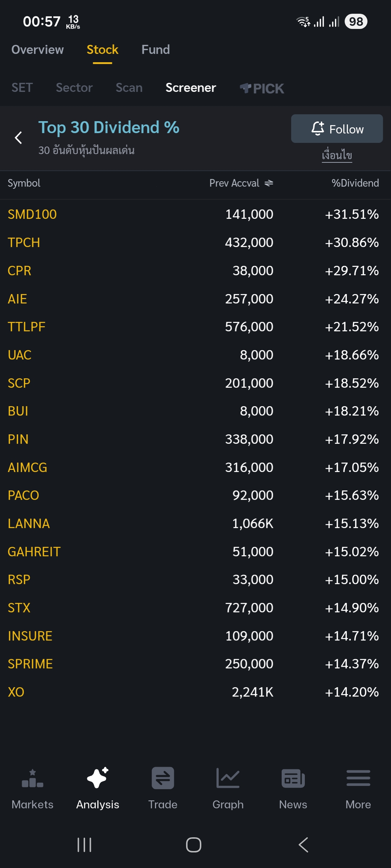The width and height of the screenshot is (391, 868).
Task: Tap the Trade swap icon
Action: pyautogui.click(x=163, y=778)
